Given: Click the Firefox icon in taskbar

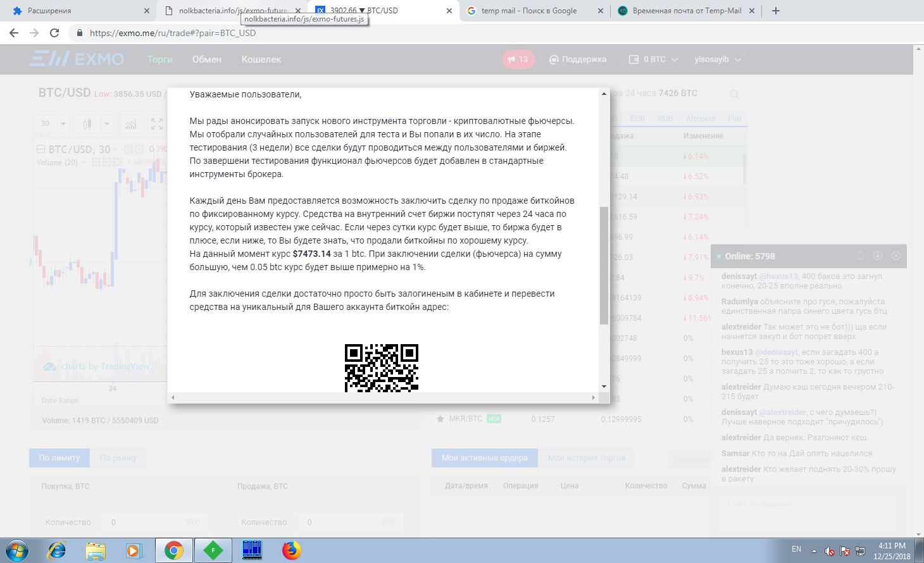Looking at the screenshot, I should [291, 550].
